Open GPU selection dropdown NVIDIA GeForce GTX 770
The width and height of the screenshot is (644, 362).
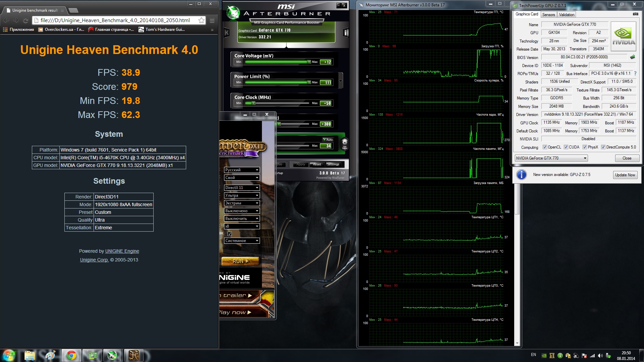551,158
